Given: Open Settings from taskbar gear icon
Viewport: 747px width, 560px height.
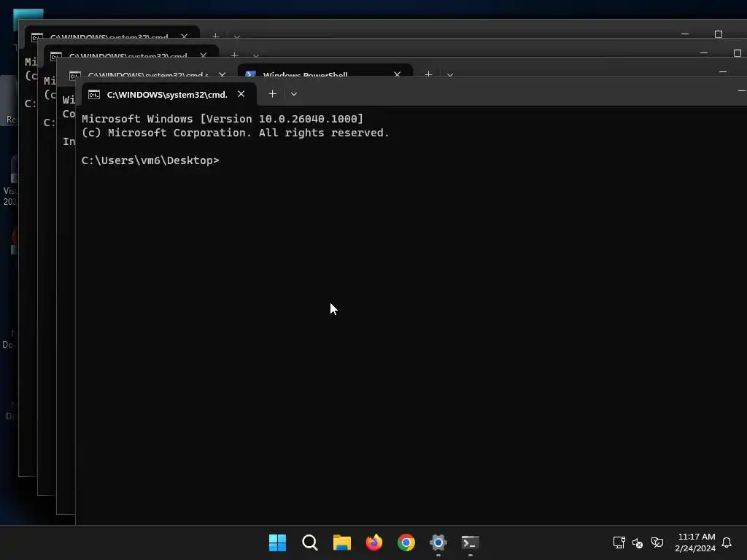Looking at the screenshot, I should point(438,542).
